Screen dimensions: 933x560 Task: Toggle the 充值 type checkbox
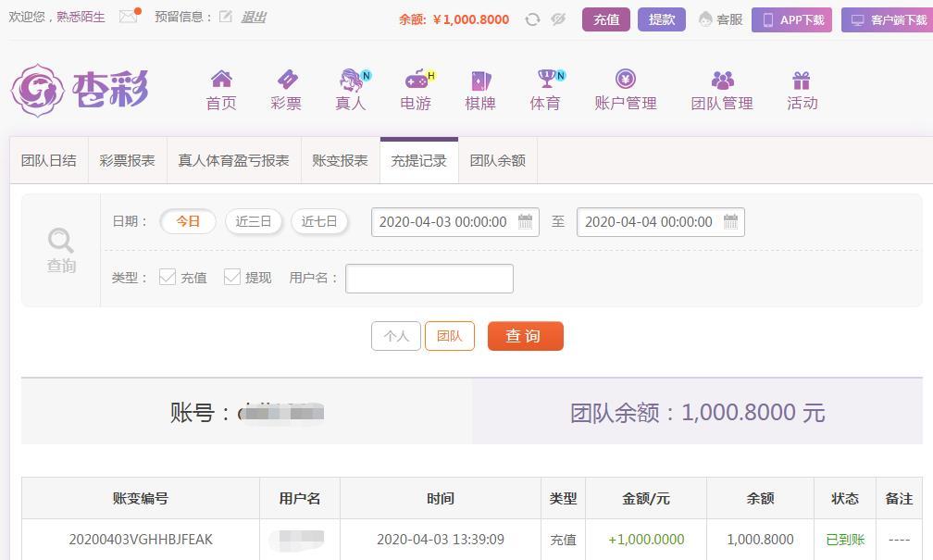point(168,277)
